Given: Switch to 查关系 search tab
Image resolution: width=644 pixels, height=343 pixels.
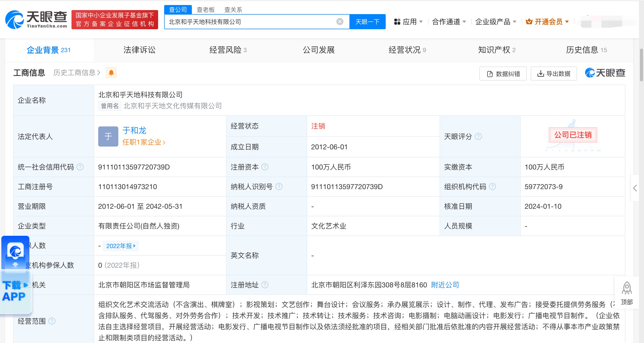Looking at the screenshot, I should point(233,10).
